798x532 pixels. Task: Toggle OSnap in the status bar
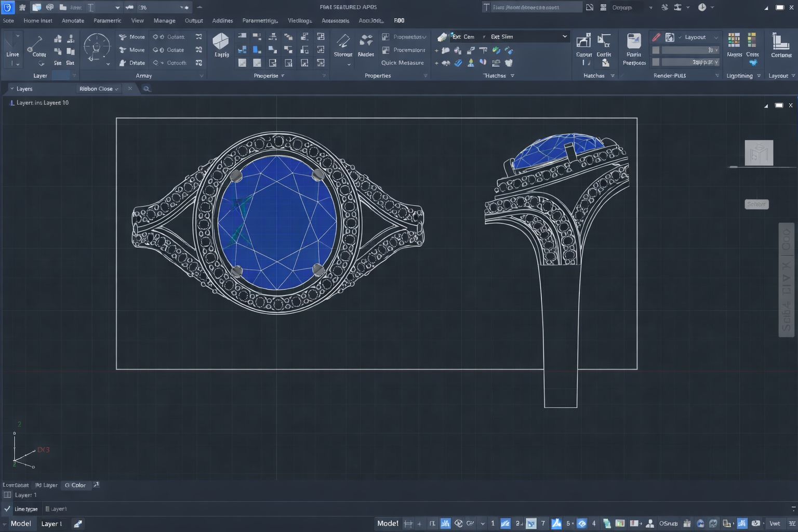[668, 523]
